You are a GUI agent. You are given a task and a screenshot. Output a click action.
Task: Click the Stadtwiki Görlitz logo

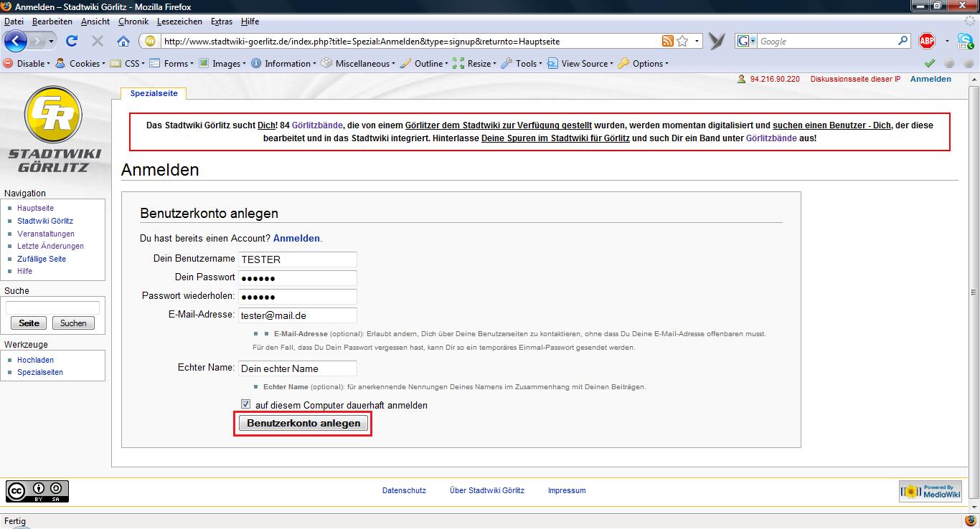54,128
